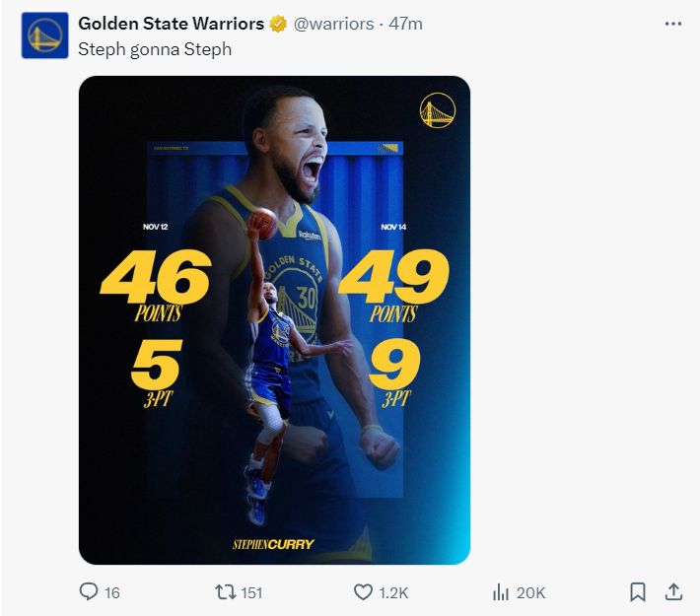The height and width of the screenshot is (616, 700).
Task: Click the Golden State Warriors display name
Action: click(x=171, y=24)
